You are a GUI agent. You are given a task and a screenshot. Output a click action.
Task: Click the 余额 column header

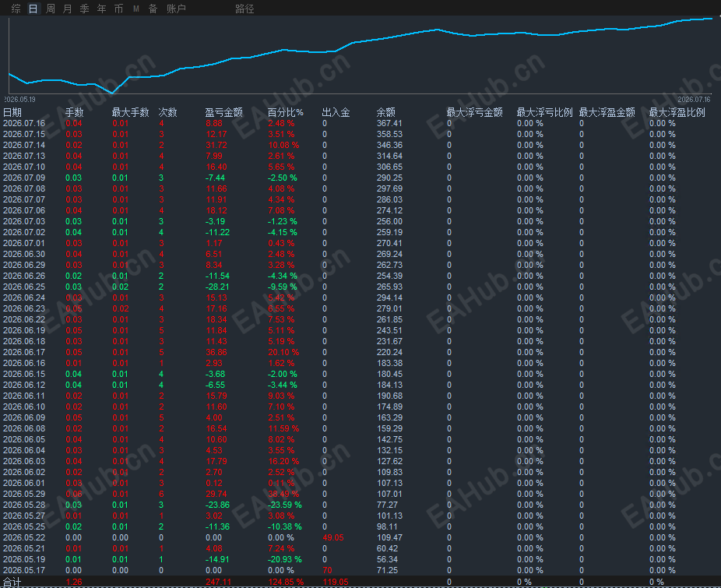pyautogui.click(x=385, y=112)
